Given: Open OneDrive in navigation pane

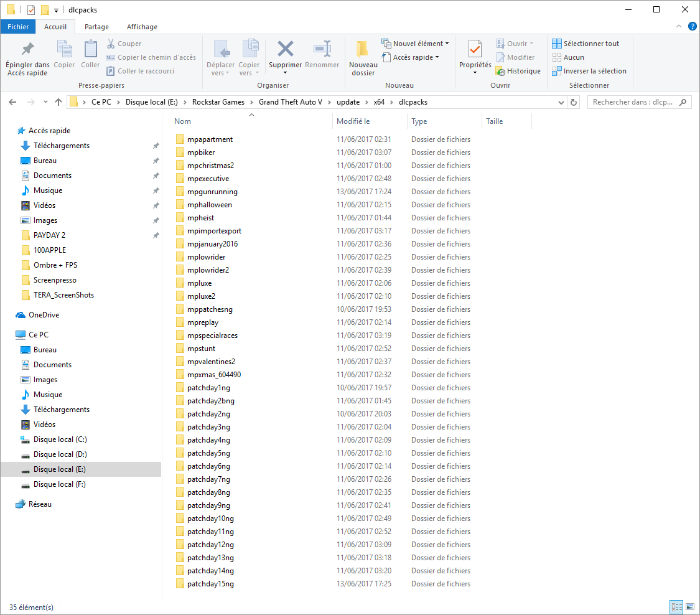Looking at the screenshot, I should (x=44, y=315).
